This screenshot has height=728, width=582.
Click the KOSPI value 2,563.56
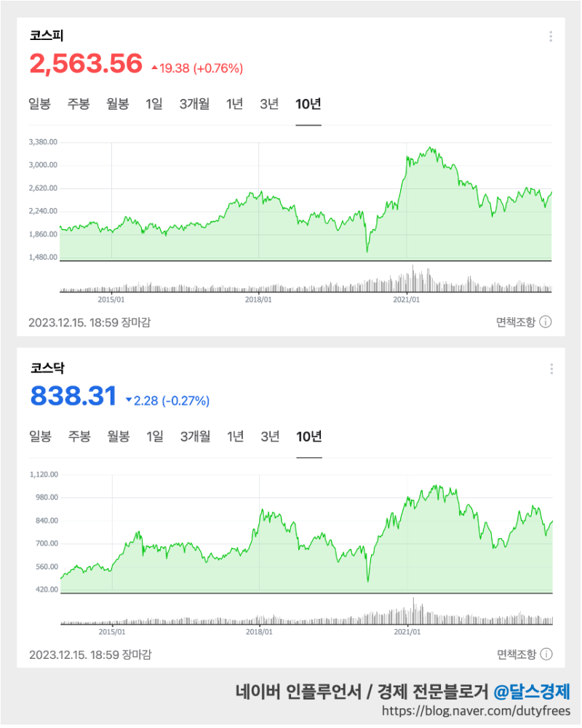pyautogui.click(x=86, y=63)
